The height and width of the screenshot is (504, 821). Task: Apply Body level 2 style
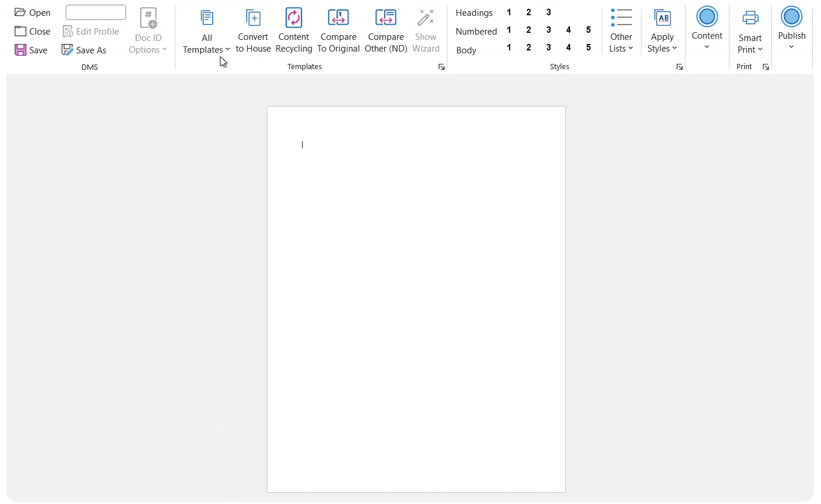click(x=529, y=47)
